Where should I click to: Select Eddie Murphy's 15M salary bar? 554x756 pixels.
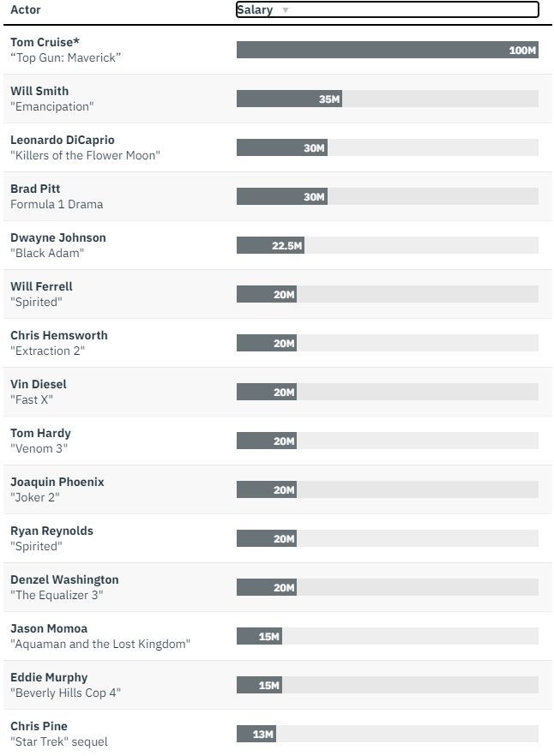click(259, 685)
